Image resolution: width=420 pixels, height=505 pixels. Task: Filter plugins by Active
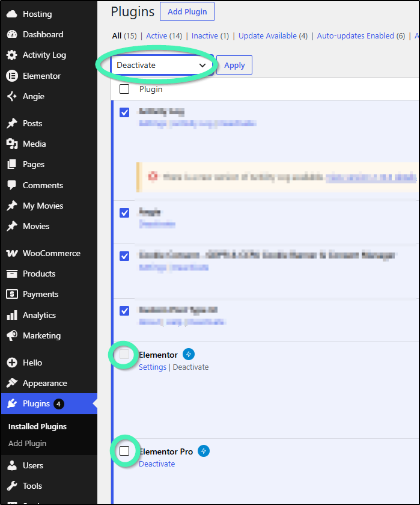(x=156, y=35)
